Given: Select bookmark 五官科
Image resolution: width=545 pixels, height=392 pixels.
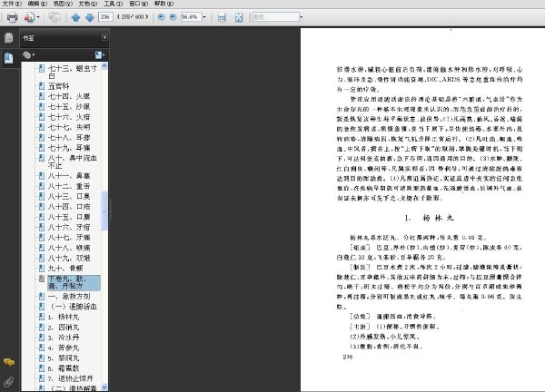Looking at the screenshot, I should [x=59, y=86].
